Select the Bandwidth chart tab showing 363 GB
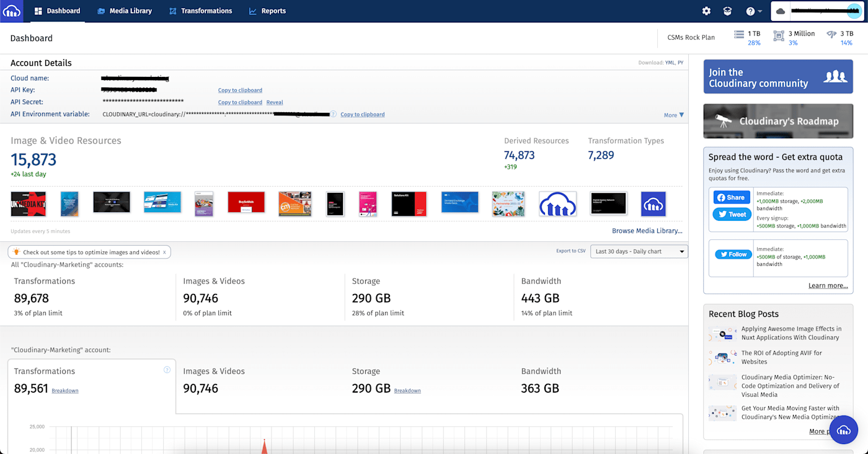Image resolution: width=868 pixels, height=454 pixels. click(x=598, y=380)
